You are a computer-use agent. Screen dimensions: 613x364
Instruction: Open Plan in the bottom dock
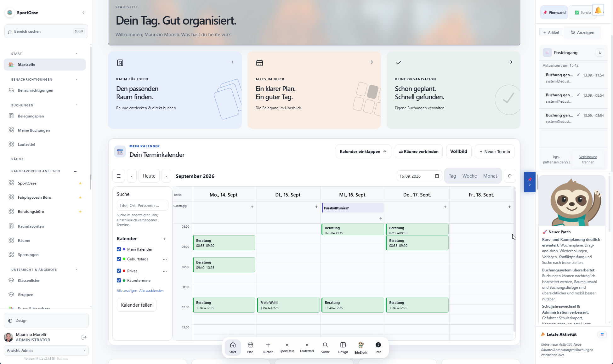pos(250,348)
